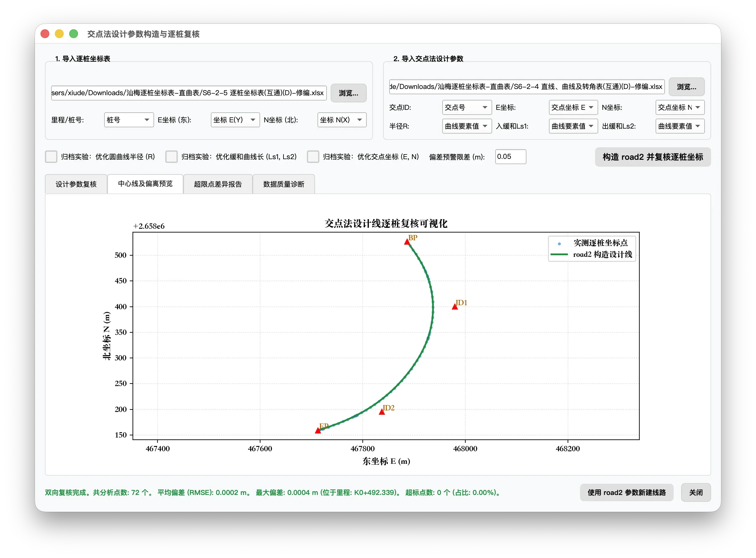Open the 交点坐标 N dropdown
This screenshot has width=756, height=558.
pyautogui.click(x=680, y=107)
